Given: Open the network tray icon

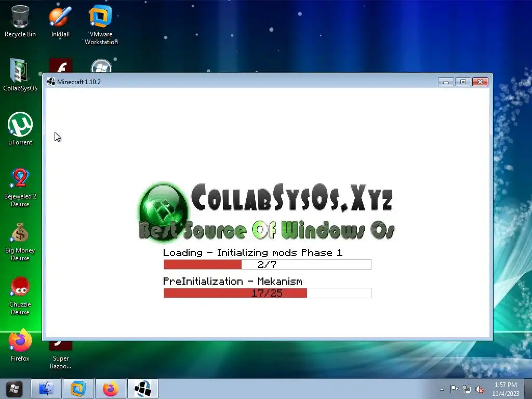Looking at the screenshot, I should tap(467, 389).
